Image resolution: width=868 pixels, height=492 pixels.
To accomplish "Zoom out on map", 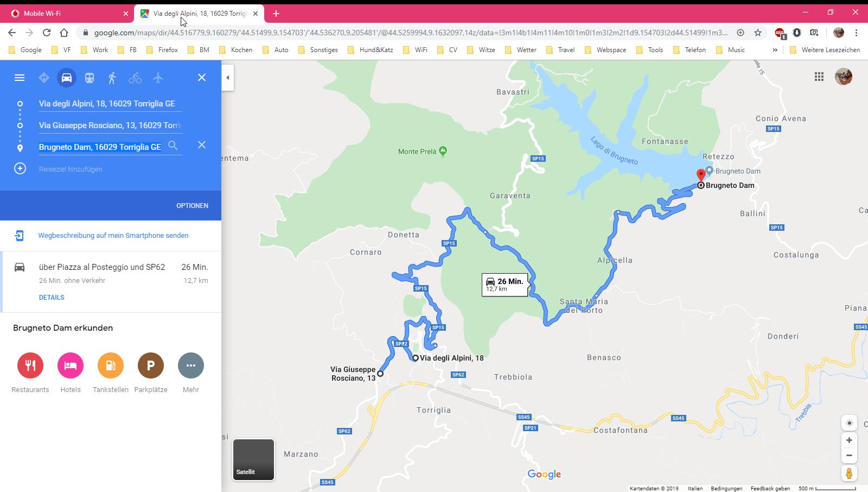I will (849, 456).
